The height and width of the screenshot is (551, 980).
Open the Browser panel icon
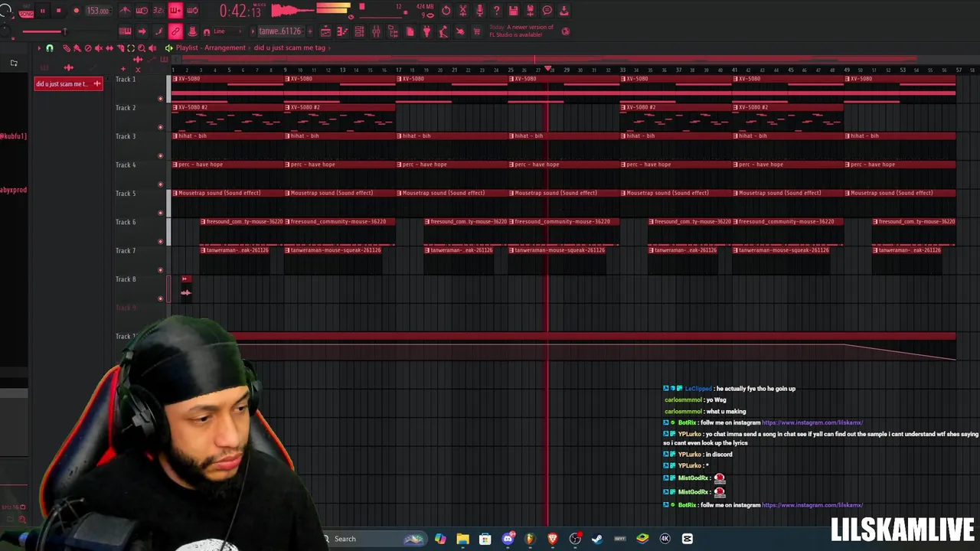click(393, 31)
